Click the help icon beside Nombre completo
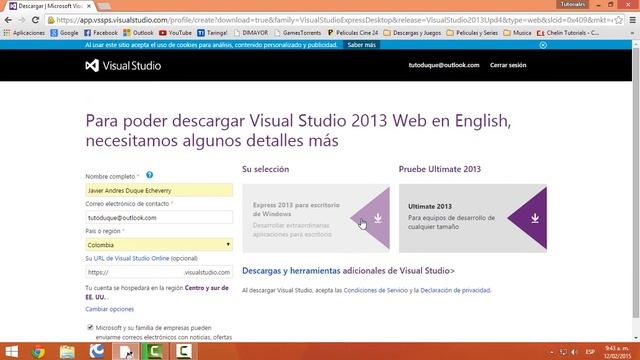The image size is (640, 360). click(149, 175)
